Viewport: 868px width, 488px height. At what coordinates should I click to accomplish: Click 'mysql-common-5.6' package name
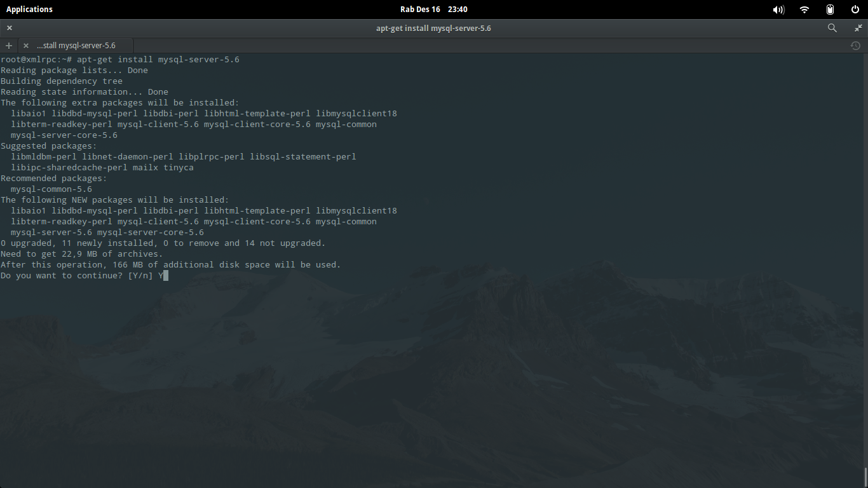(x=51, y=189)
